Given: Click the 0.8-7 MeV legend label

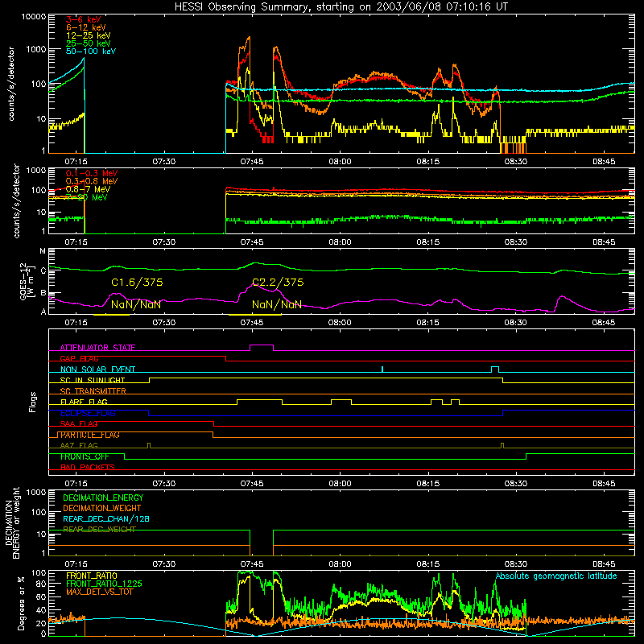Looking at the screenshot, I should pos(88,189).
